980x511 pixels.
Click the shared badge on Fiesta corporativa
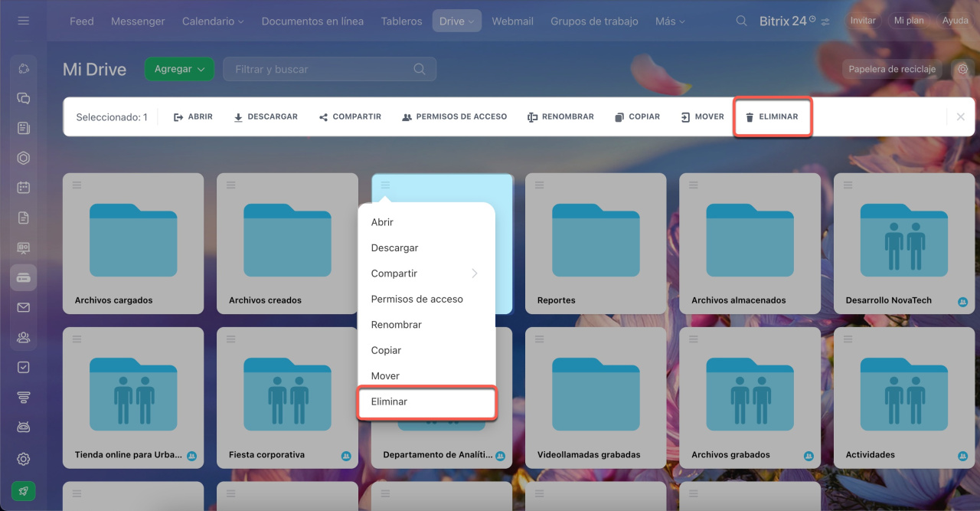point(346,456)
